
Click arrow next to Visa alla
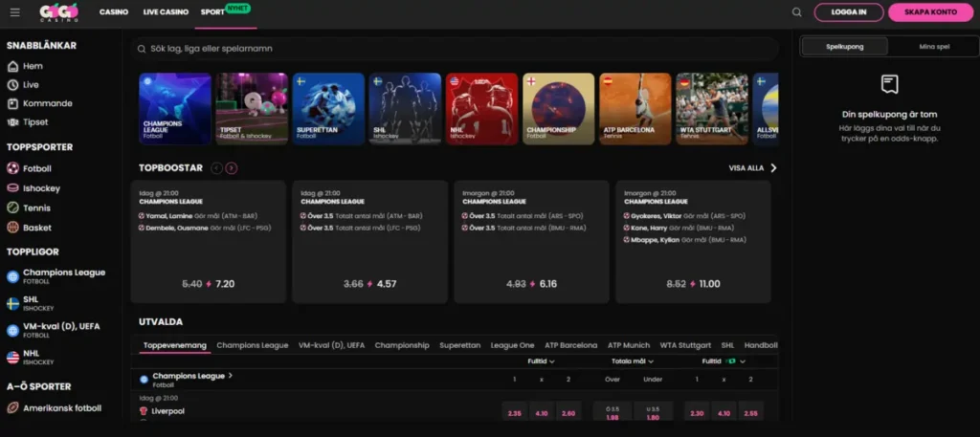773,168
